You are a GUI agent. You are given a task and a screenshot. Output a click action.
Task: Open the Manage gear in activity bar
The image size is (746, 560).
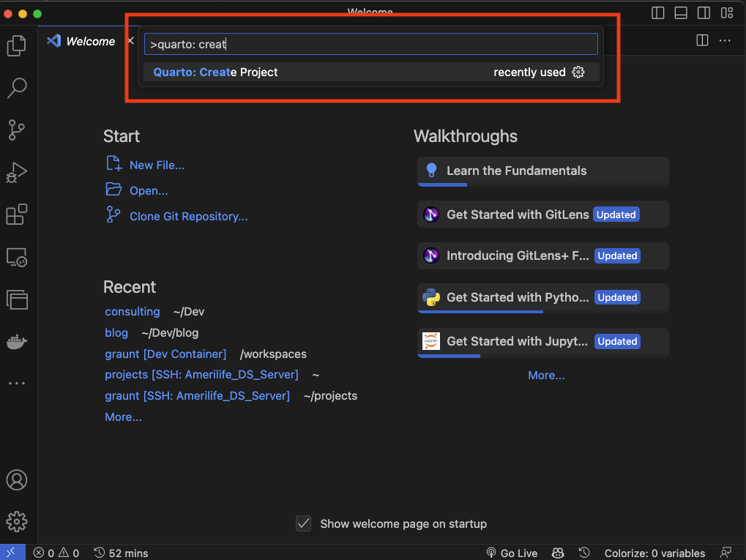(x=16, y=521)
